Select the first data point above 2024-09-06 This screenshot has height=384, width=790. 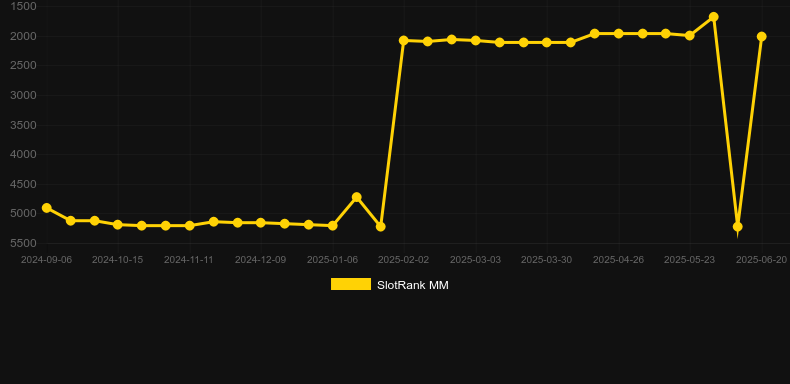click(x=47, y=208)
